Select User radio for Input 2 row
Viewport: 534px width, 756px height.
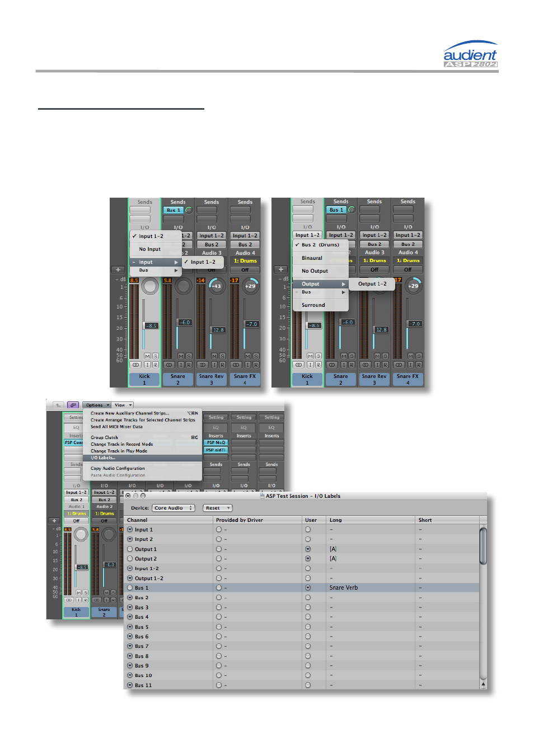308,539
